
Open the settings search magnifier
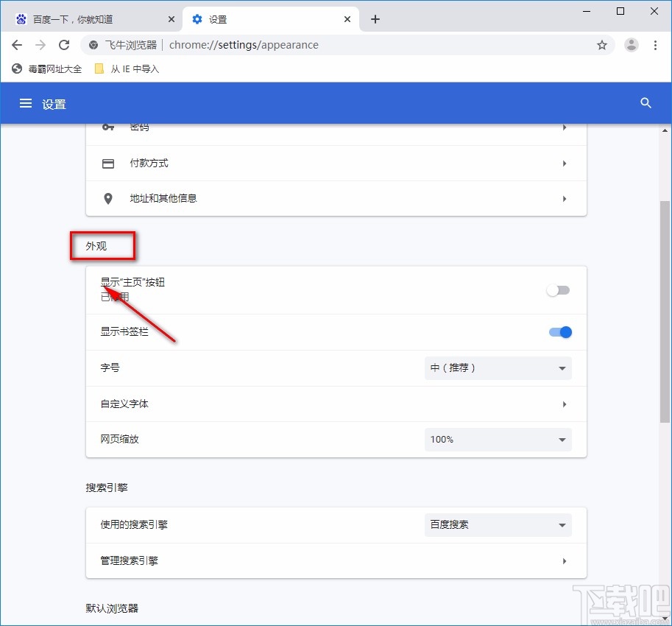(646, 103)
